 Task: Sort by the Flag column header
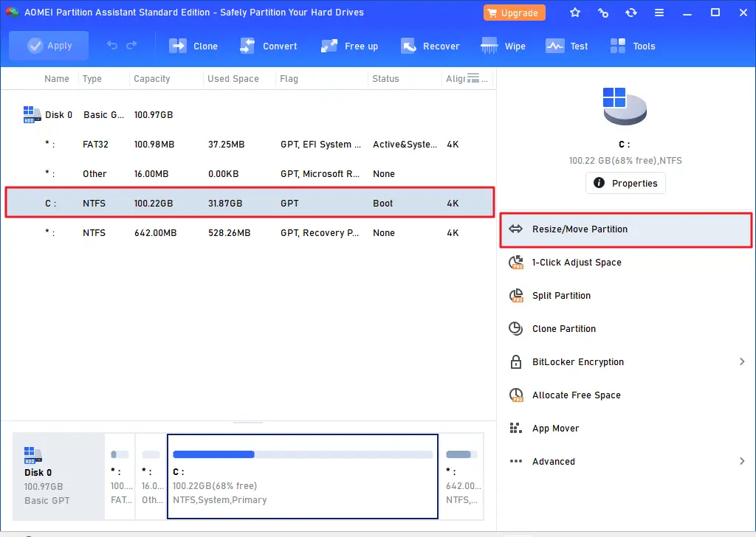point(289,78)
